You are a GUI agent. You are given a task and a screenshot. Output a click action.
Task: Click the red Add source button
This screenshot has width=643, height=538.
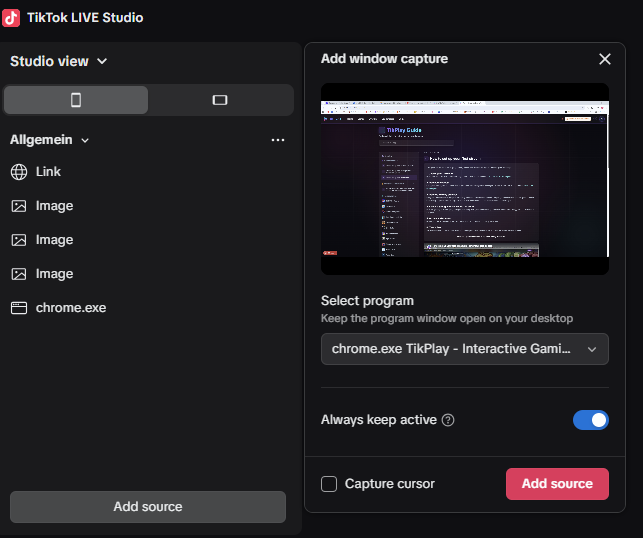(x=557, y=484)
